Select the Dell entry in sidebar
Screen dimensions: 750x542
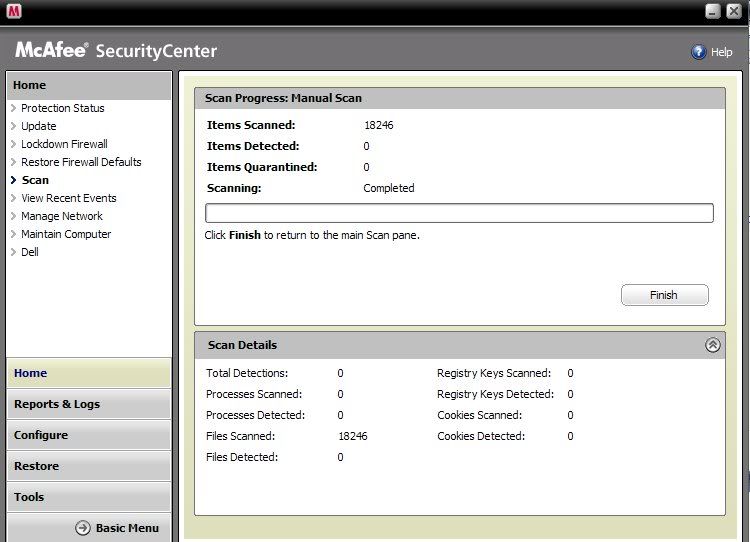point(30,252)
